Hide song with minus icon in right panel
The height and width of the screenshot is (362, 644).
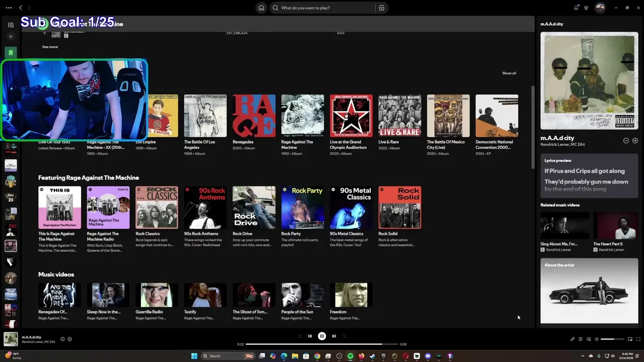click(626, 141)
